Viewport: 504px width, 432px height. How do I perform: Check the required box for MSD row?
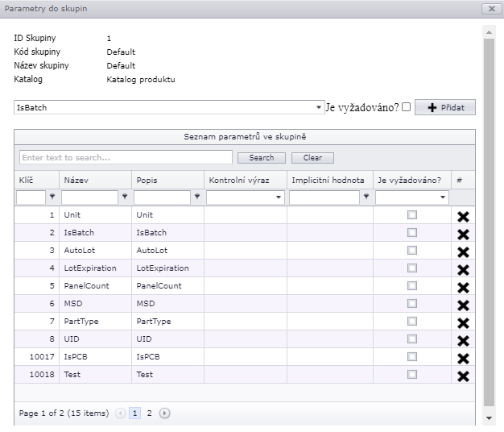412,304
